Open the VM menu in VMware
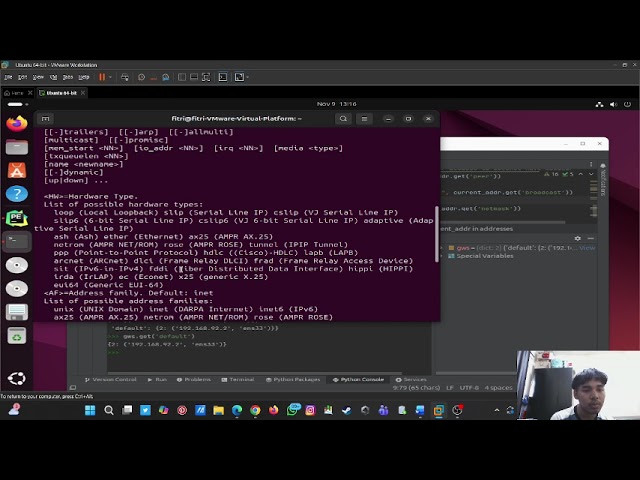Image resolution: width=640 pixels, height=480 pixels. 53,77
